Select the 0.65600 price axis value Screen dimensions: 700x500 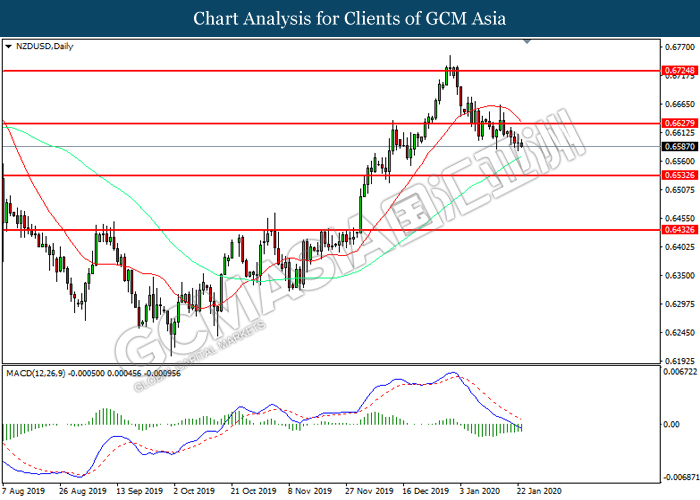pos(680,161)
